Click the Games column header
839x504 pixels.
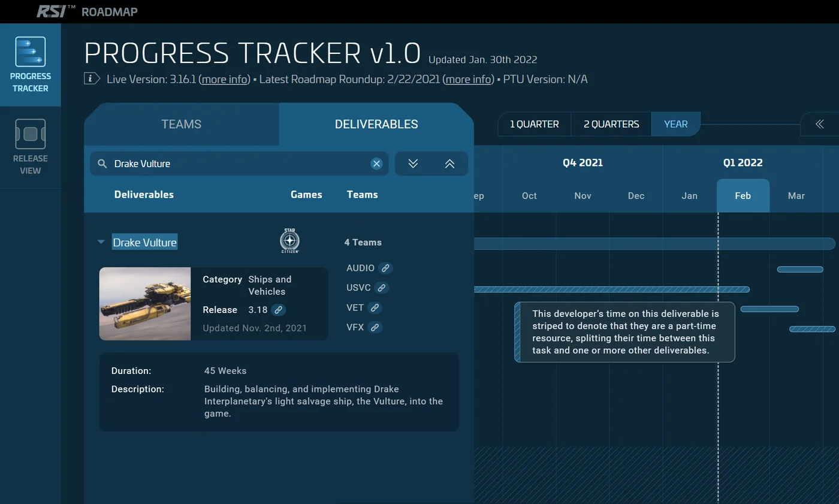click(306, 194)
